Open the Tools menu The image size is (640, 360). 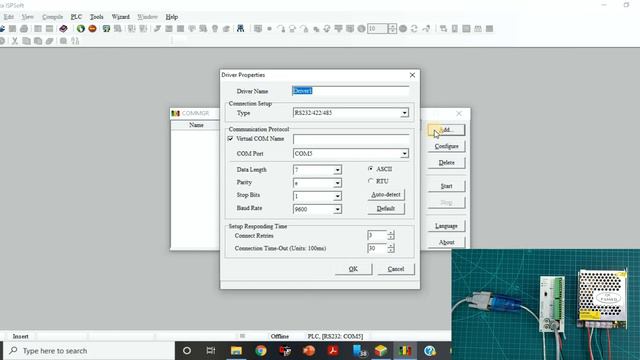pyautogui.click(x=96, y=17)
